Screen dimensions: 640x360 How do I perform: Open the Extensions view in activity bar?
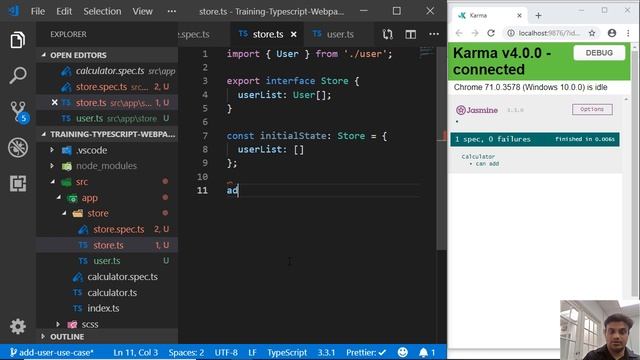click(x=18, y=183)
